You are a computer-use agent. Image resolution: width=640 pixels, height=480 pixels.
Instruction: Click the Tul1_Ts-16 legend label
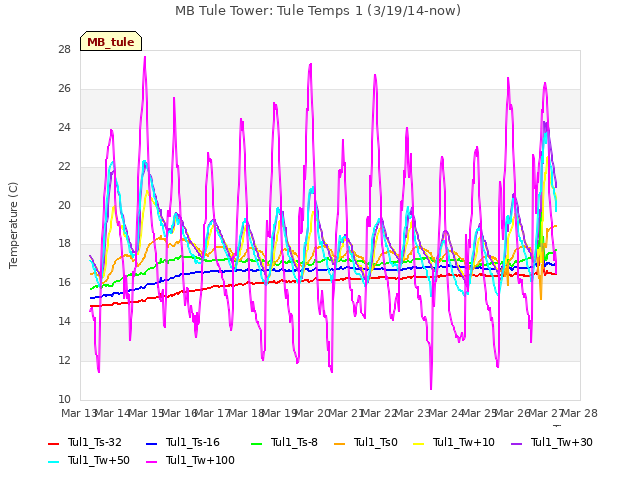tap(193, 442)
